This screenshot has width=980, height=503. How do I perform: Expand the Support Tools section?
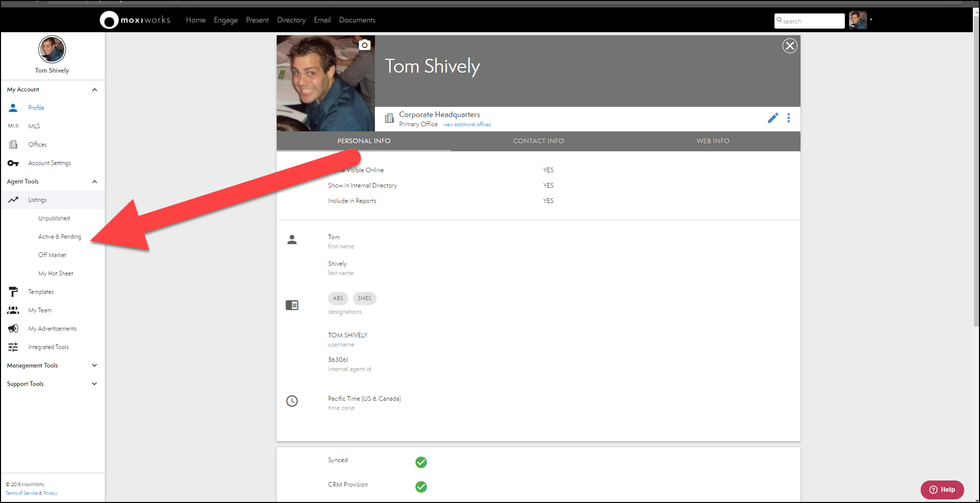click(x=94, y=384)
